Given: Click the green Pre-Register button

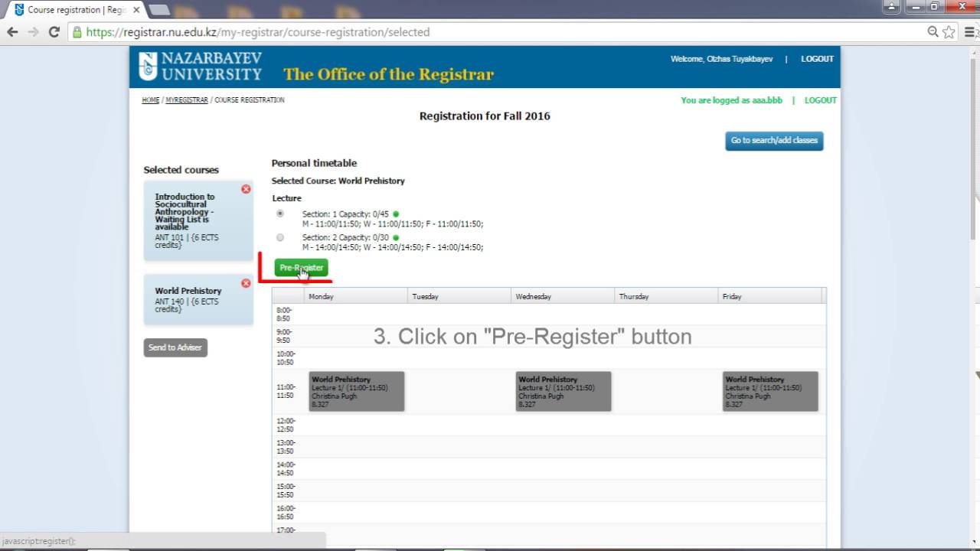Looking at the screenshot, I should pyautogui.click(x=301, y=268).
